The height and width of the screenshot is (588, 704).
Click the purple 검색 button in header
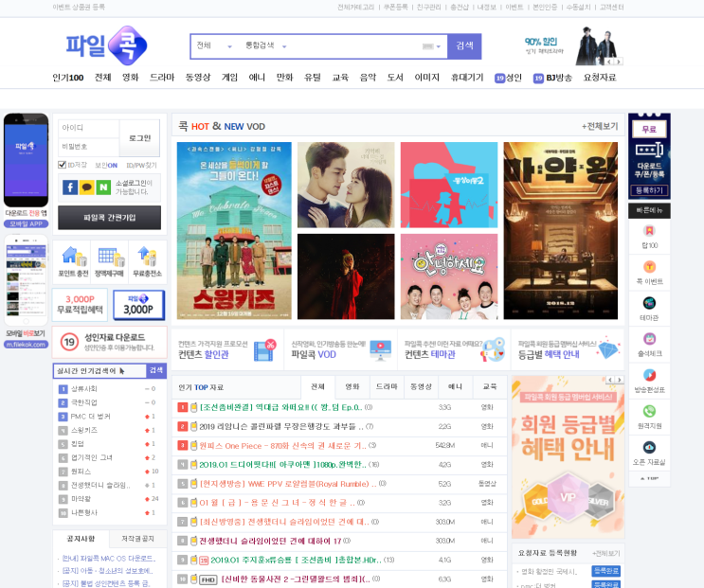pyautogui.click(x=464, y=45)
